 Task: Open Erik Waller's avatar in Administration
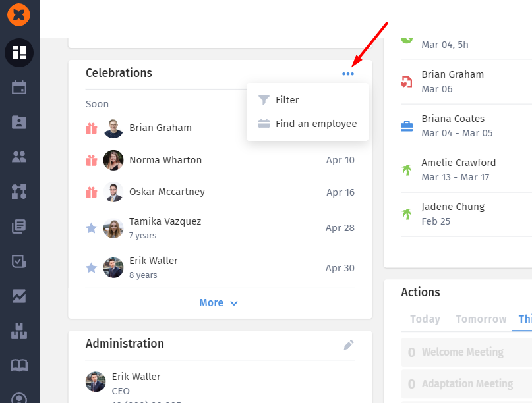96,382
